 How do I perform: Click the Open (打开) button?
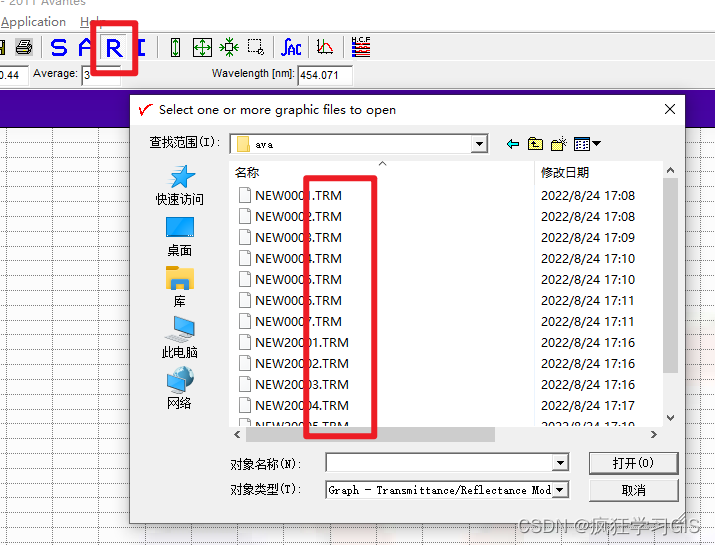633,463
